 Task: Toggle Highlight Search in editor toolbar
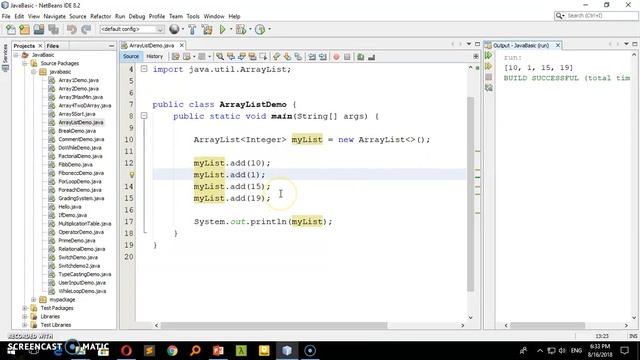(252, 57)
